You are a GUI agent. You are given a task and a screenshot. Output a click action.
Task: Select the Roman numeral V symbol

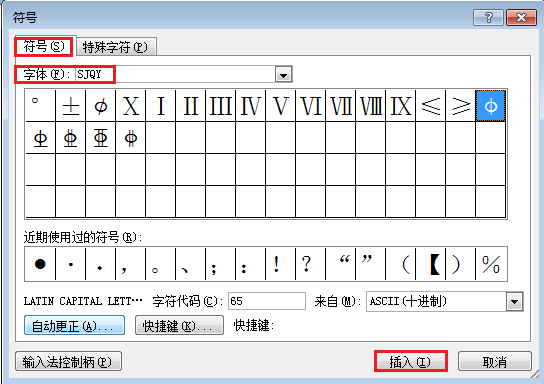(x=281, y=105)
